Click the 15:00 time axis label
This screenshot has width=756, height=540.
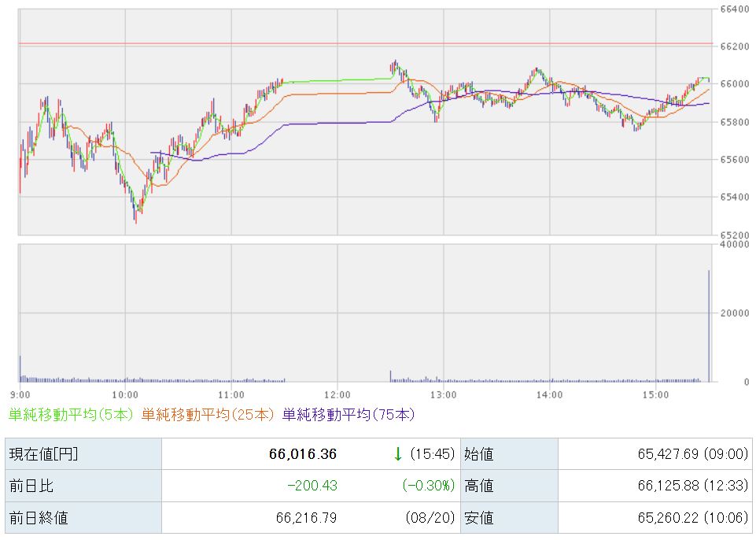[x=655, y=395]
